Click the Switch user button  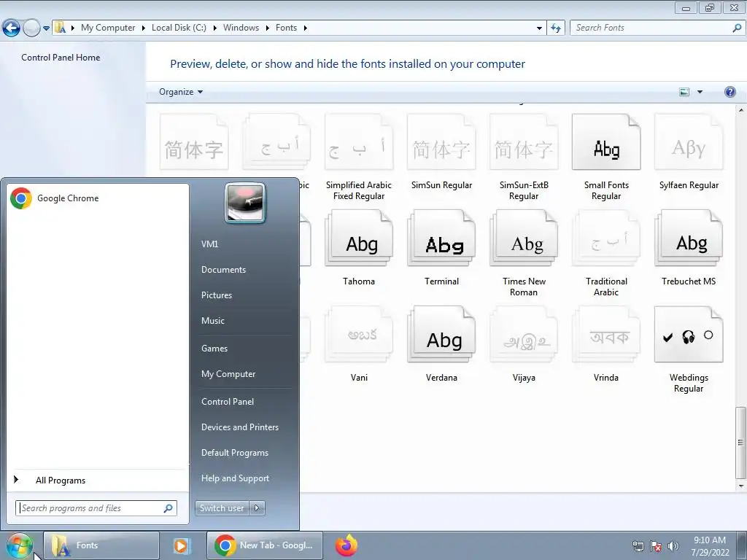pos(222,508)
